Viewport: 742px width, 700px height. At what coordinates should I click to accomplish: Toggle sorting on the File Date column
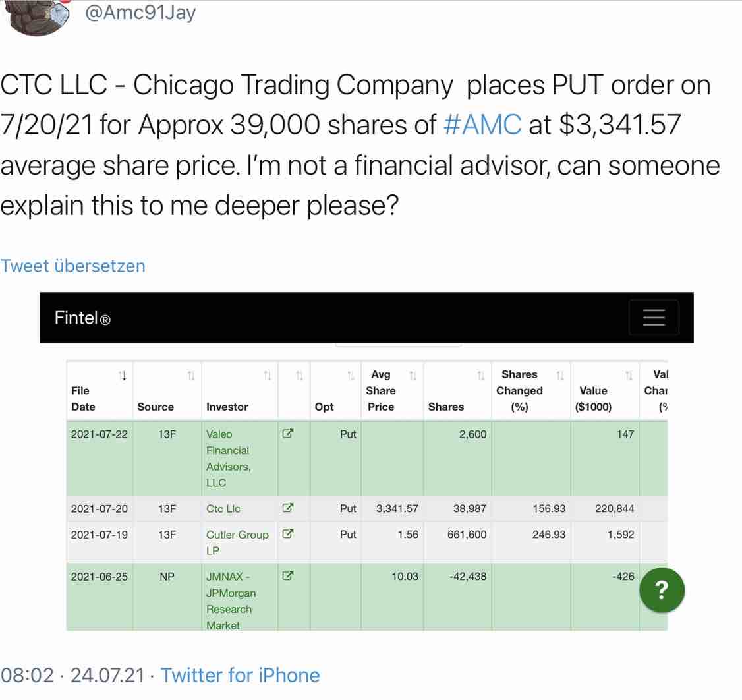123,374
